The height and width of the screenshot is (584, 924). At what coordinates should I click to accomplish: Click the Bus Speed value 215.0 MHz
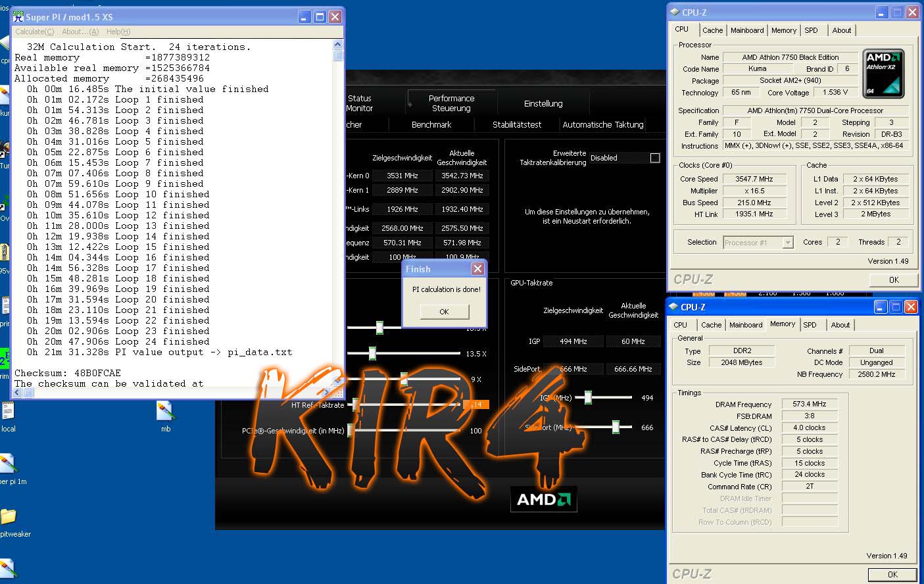(x=754, y=203)
